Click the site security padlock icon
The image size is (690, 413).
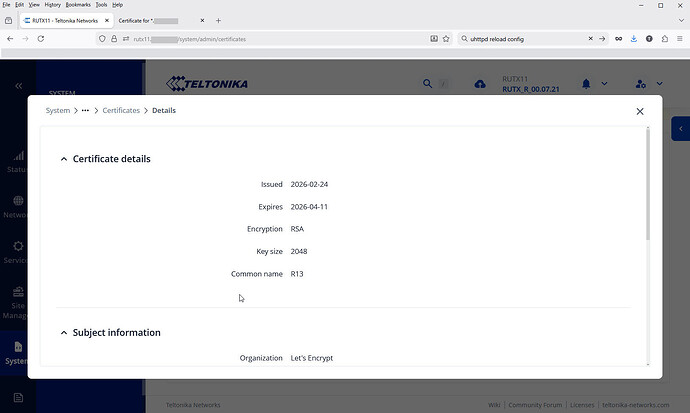click(x=114, y=39)
